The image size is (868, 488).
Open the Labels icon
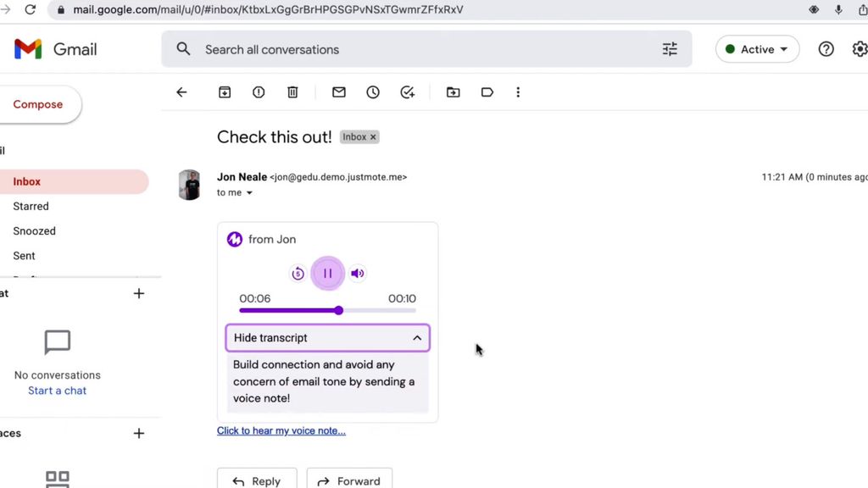[x=487, y=92]
